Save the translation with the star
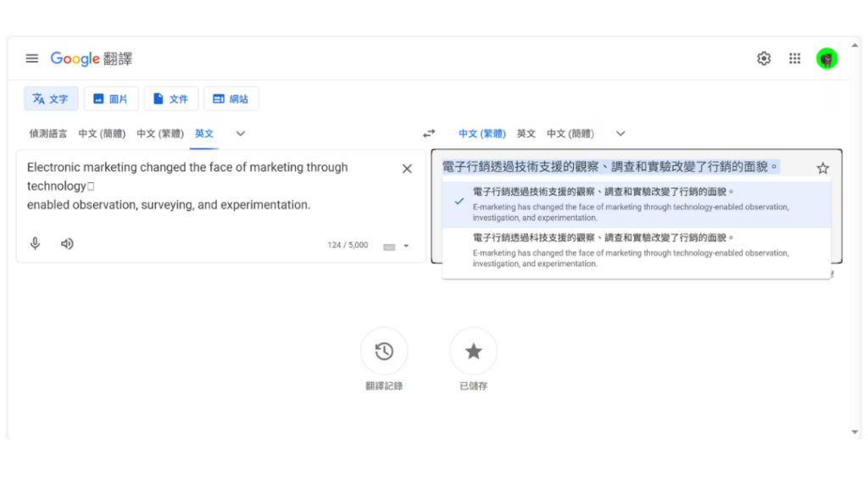 (822, 169)
